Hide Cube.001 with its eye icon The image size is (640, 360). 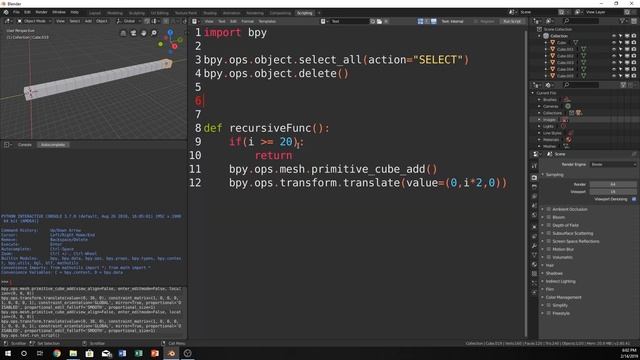(614, 49)
